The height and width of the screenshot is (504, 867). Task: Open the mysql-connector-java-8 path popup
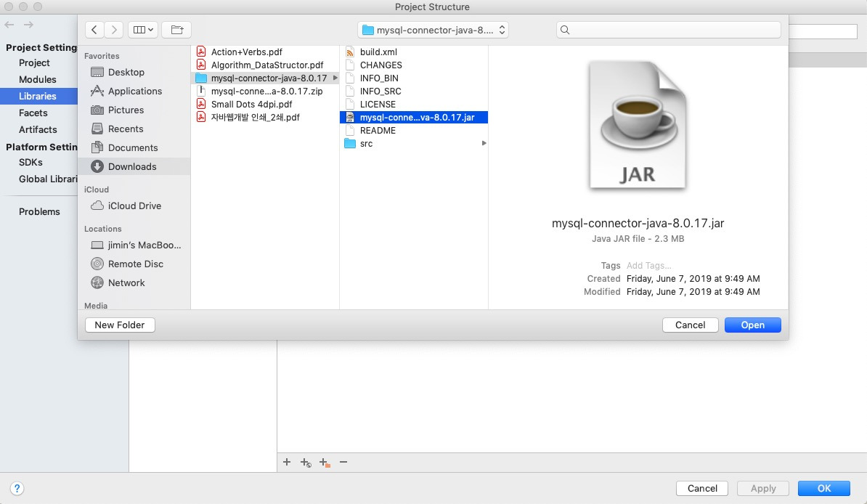(433, 30)
